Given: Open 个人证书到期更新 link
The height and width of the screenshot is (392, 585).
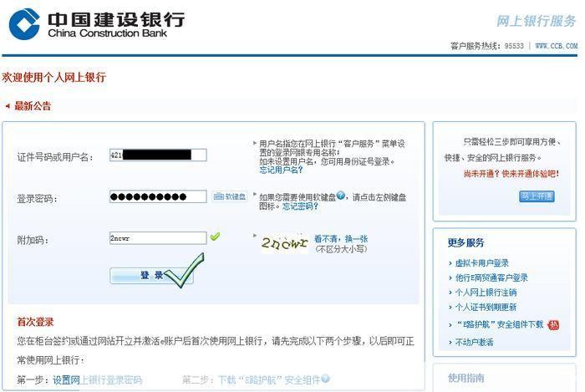Looking at the screenshot, I should [x=486, y=308].
